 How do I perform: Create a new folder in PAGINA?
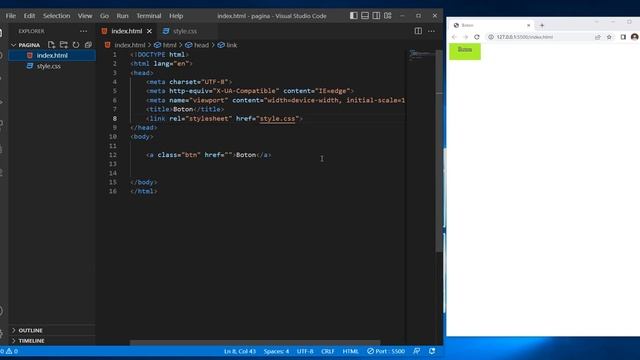pyautogui.click(x=64, y=45)
